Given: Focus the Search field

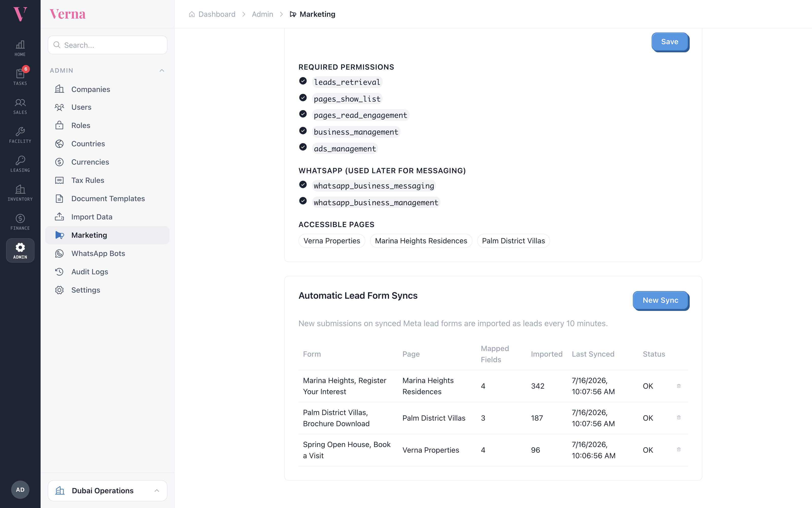Looking at the screenshot, I should point(107,45).
